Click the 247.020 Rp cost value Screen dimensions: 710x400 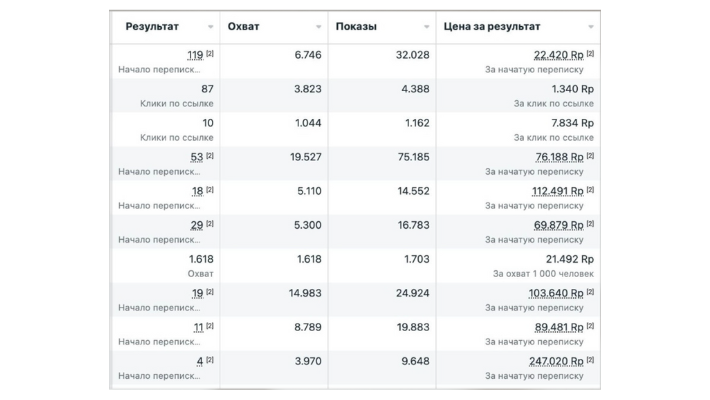pyautogui.click(x=557, y=361)
